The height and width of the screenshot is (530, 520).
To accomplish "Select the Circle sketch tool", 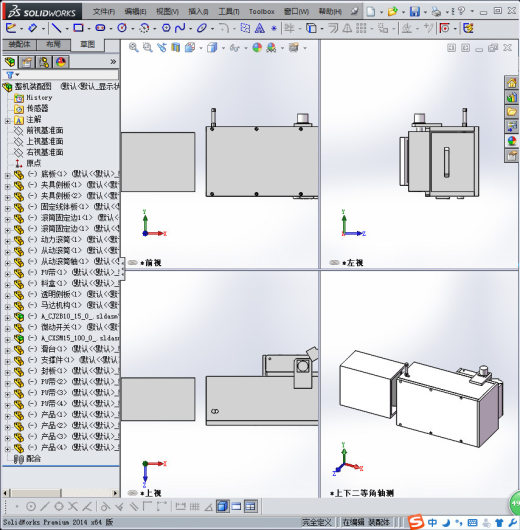I will click(x=122, y=28).
